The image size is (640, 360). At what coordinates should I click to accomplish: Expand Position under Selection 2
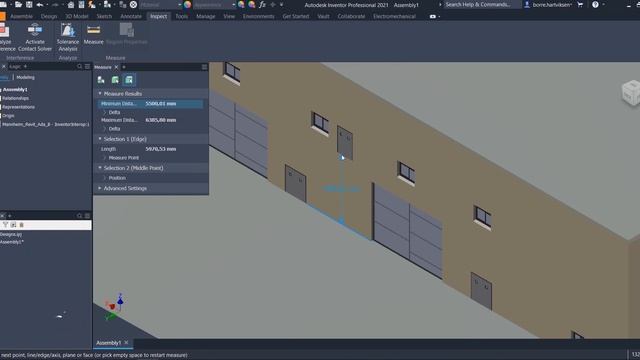[104, 178]
